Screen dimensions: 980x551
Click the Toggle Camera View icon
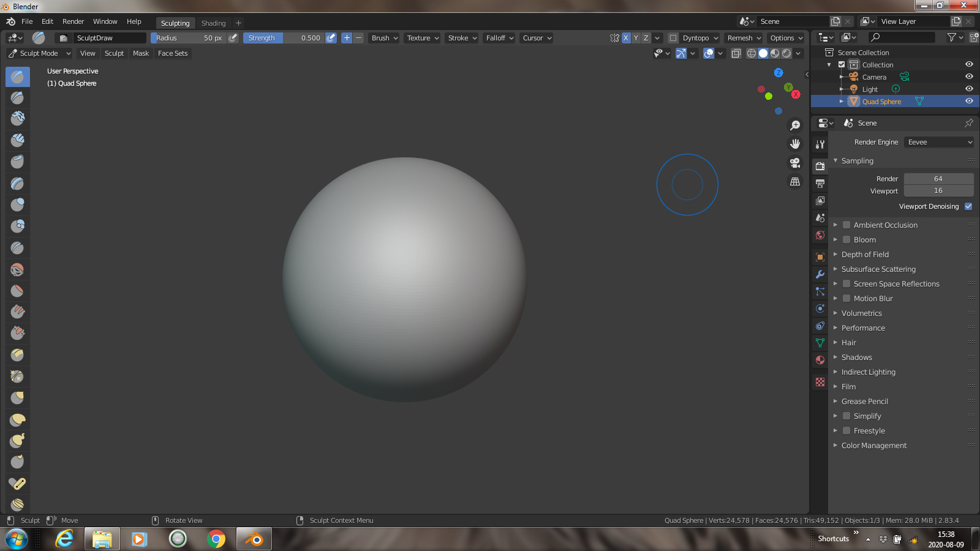click(794, 163)
